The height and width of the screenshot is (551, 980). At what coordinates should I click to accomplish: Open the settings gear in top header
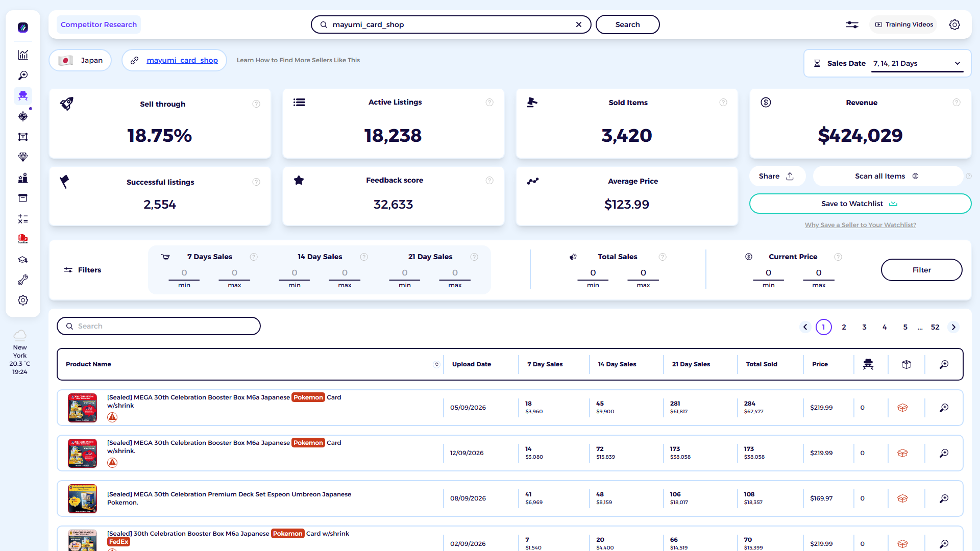pos(954,24)
